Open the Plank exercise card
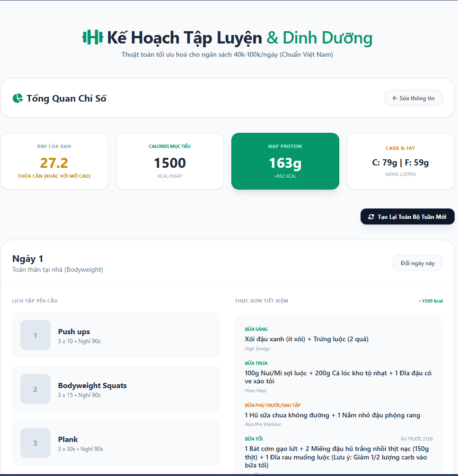This screenshot has height=476, width=458. pos(116,443)
